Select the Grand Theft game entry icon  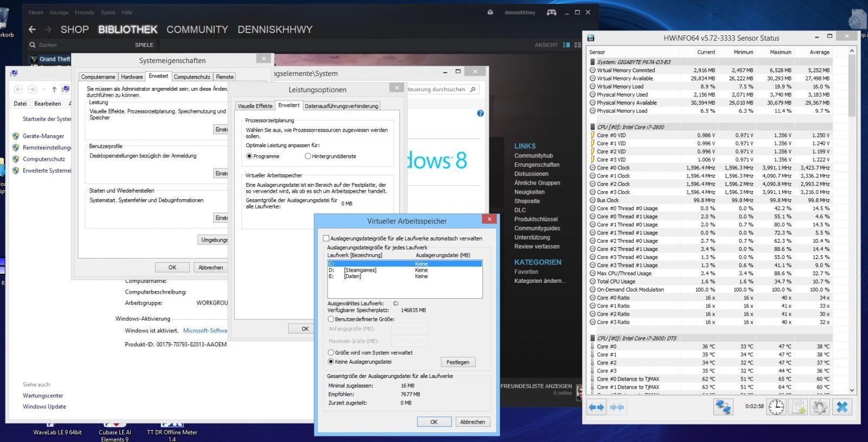[34, 59]
